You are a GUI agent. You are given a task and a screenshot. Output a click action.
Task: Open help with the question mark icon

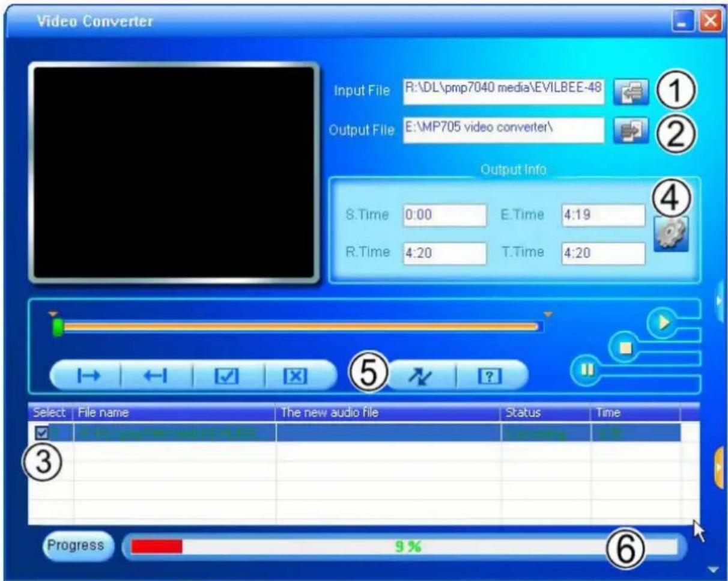click(491, 377)
